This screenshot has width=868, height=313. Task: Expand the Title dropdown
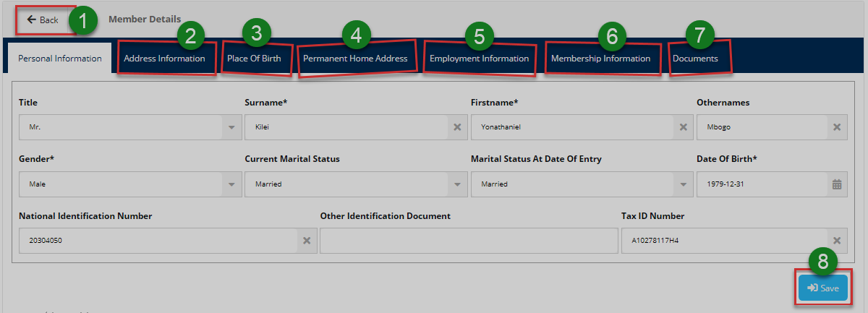pyautogui.click(x=231, y=127)
